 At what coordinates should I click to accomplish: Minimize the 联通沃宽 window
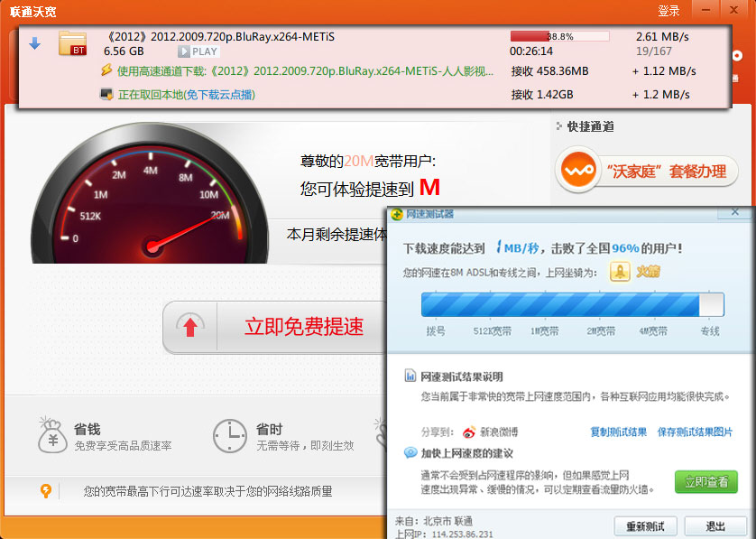tap(705, 10)
